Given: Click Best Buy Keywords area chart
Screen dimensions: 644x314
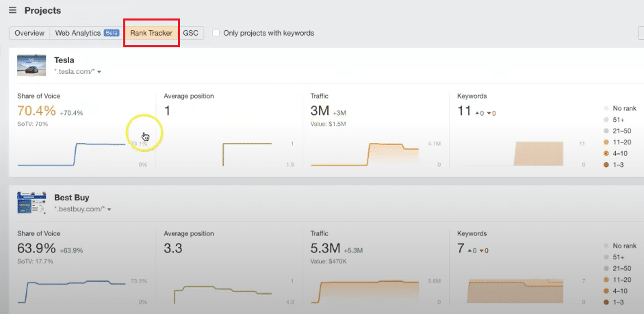Looking at the screenshot, I should [x=515, y=291].
